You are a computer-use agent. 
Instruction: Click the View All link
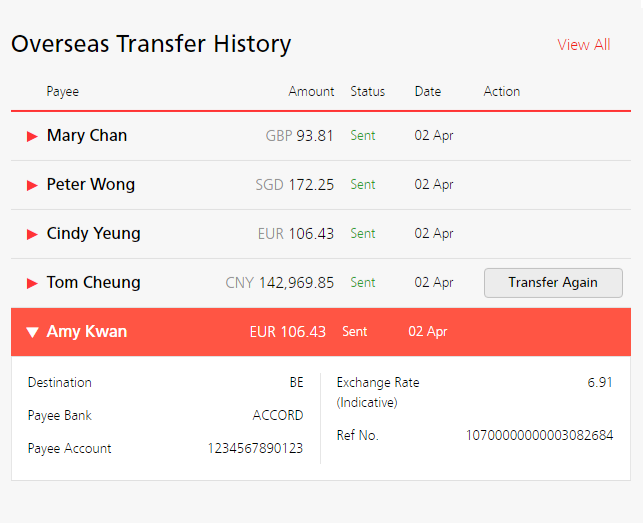[x=583, y=45]
